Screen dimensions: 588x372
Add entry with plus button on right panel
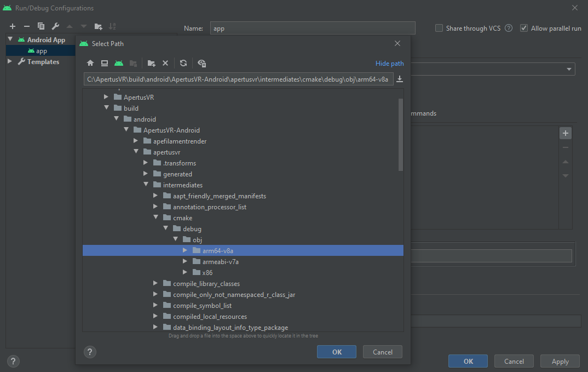pyautogui.click(x=566, y=133)
